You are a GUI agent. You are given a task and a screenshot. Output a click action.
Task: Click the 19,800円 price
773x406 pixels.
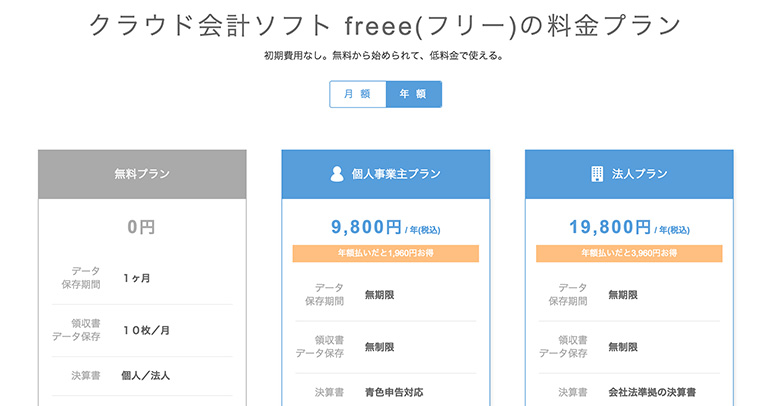(x=609, y=228)
